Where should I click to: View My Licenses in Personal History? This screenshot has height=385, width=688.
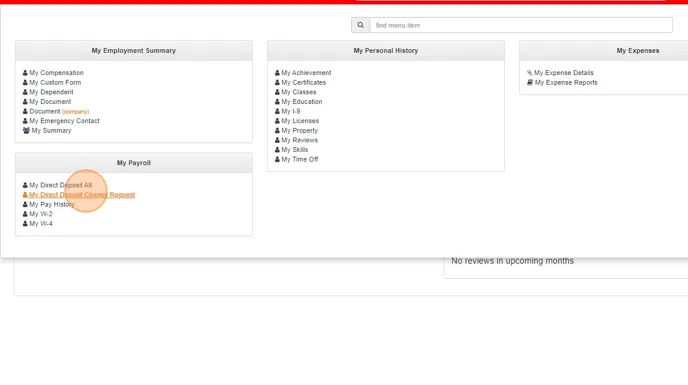point(300,121)
